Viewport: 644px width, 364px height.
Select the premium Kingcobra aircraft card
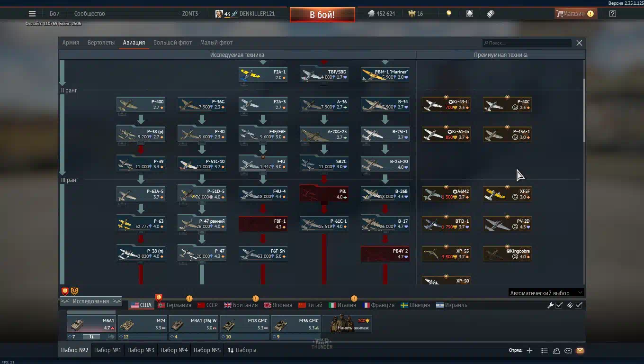click(507, 254)
